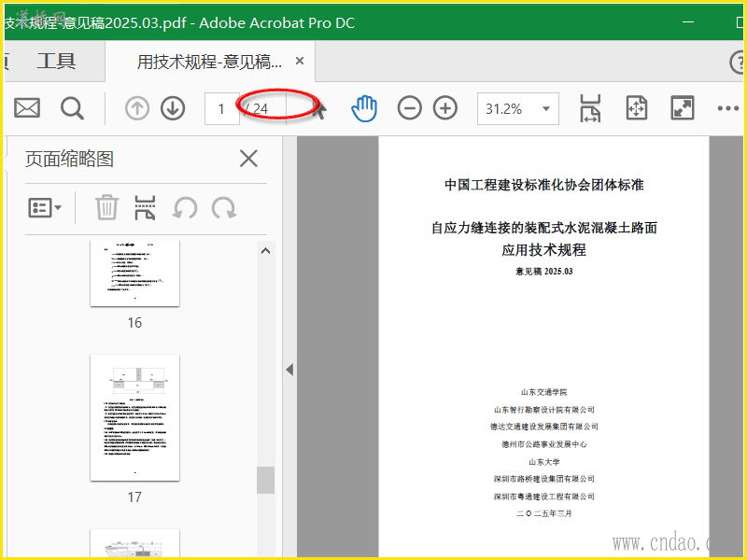747x560 pixels.
Task: Click the 页面缩略图 panel title
Action: (x=69, y=159)
